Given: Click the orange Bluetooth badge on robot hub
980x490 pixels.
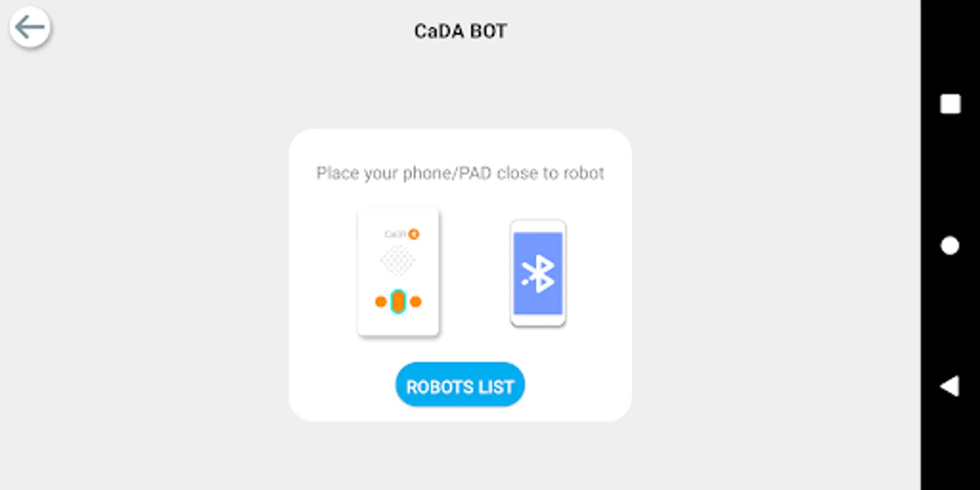Looking at the screenshot, I should tap(414, 234).
